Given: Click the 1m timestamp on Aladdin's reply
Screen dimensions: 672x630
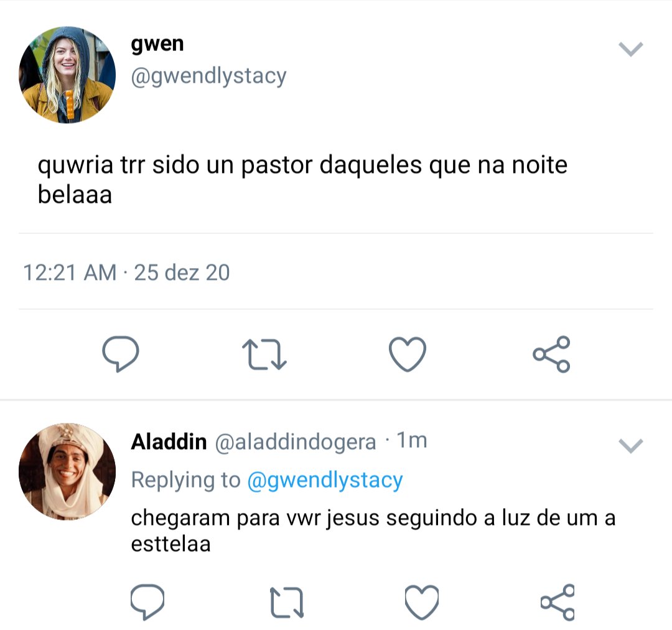Looking at the screenshot, I should coord(412,440).
